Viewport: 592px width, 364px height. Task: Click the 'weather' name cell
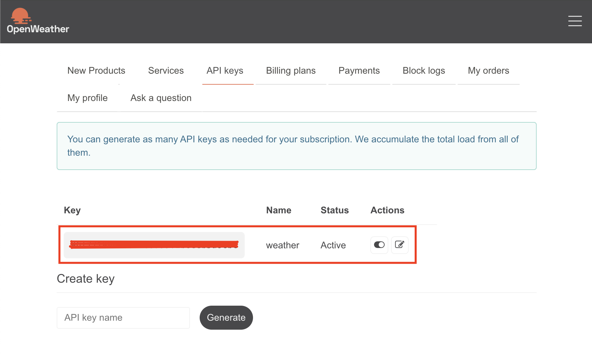coord(283,245)
